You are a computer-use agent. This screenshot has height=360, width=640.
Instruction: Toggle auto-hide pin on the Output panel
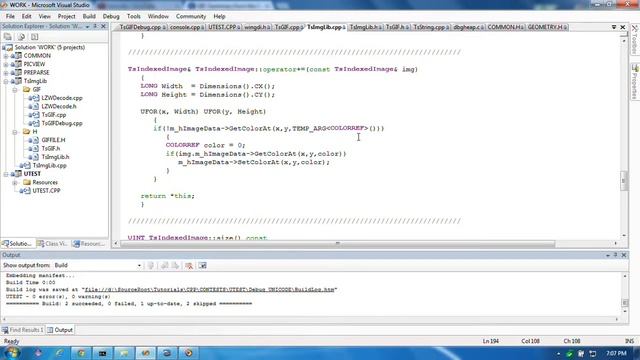tap(616, 255)
